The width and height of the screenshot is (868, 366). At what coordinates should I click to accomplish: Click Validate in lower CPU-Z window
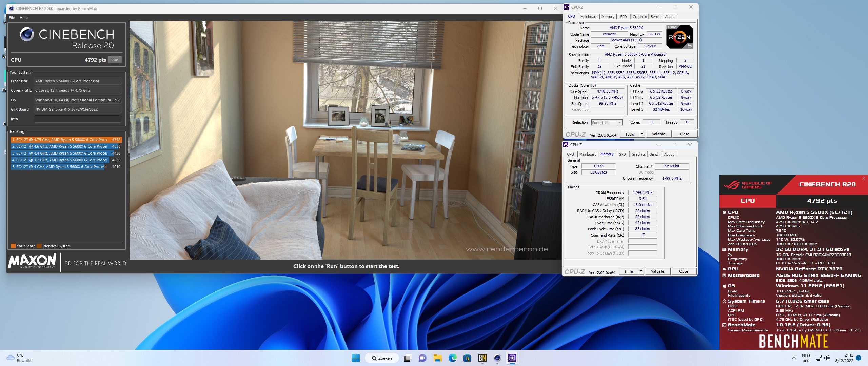coord(657,271)
